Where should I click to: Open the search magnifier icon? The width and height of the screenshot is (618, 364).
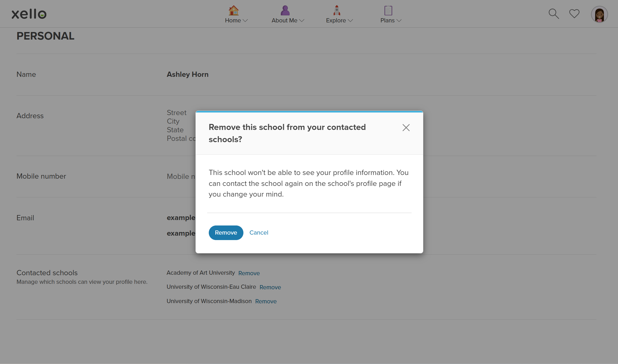click(x=553, y=14)
